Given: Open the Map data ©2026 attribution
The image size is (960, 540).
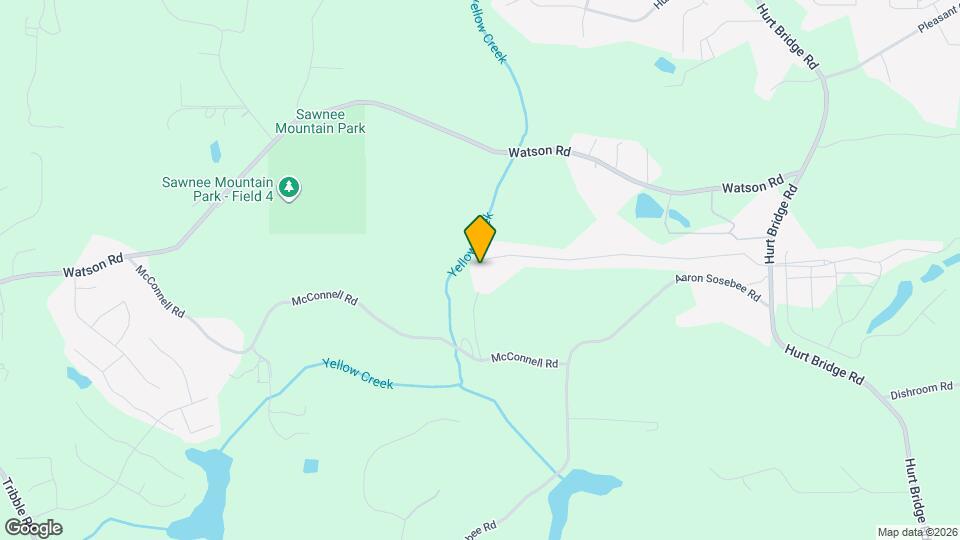Looking at the screenshot, I should click(x=917, y=532).
